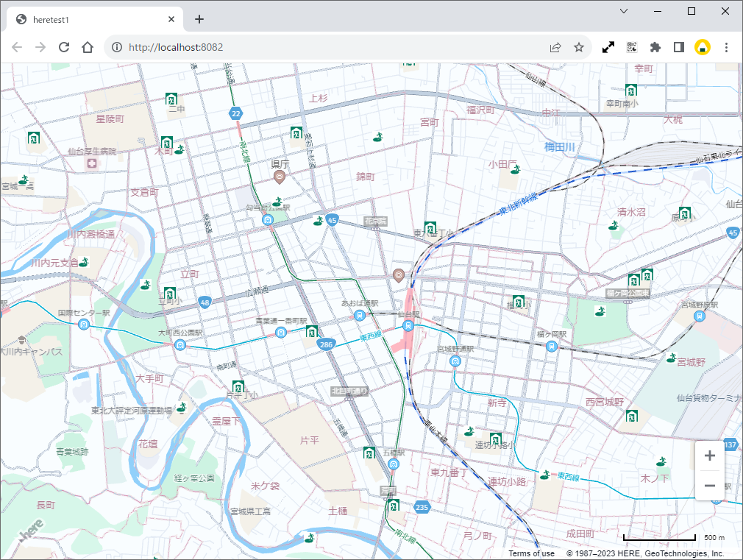Click the あおば通駅 station icon
This screenshot has width=743, height=560.
[360, 314]
